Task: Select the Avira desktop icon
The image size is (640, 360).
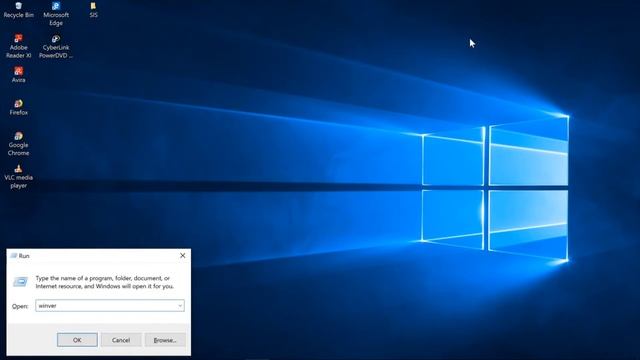Action: [x=18, y=75]
